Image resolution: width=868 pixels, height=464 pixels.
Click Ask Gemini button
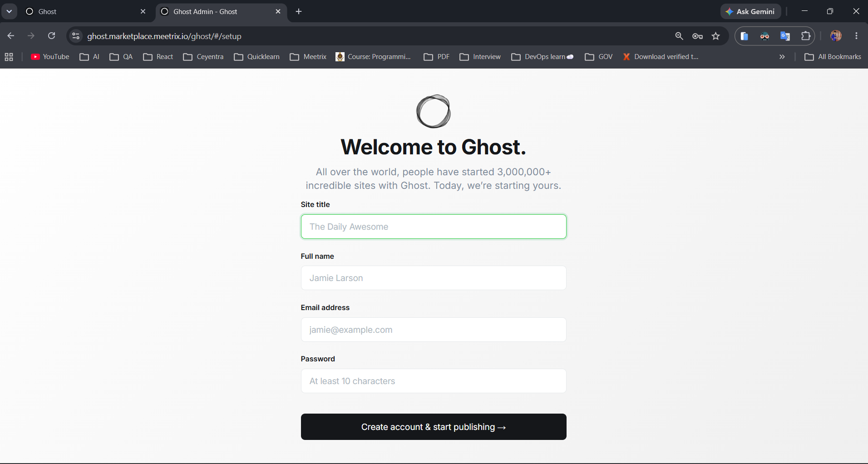point(750,11)
